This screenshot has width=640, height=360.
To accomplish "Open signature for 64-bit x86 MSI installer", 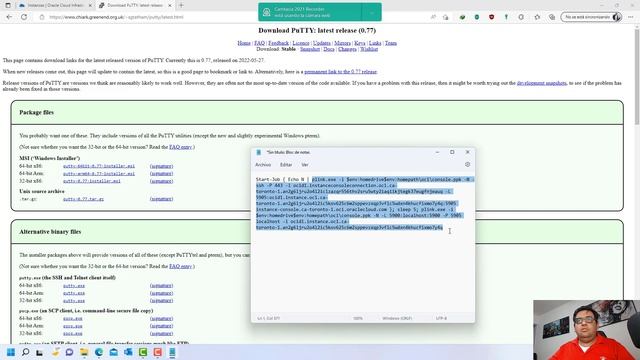I will pos(162,166).
